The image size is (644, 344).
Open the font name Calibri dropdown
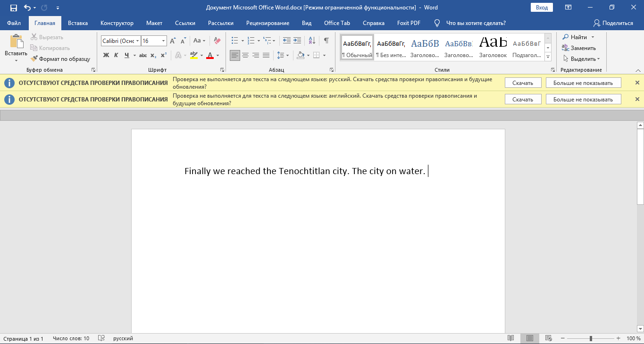tap(138, 41)
